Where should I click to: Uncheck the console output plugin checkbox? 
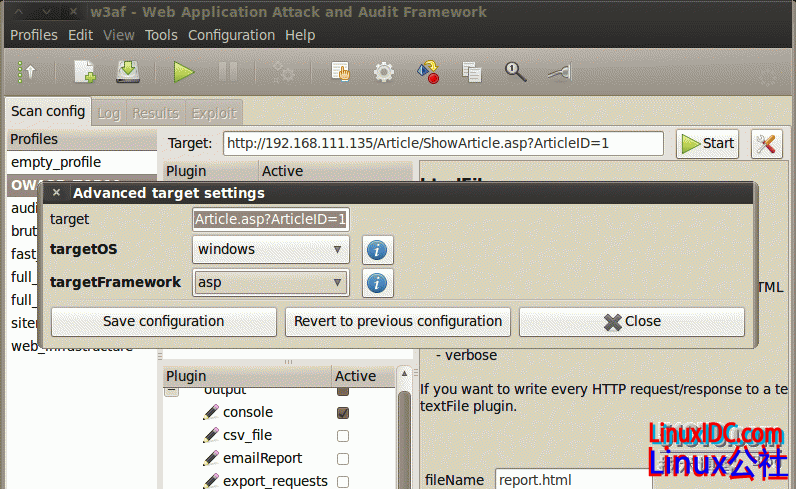343,412
